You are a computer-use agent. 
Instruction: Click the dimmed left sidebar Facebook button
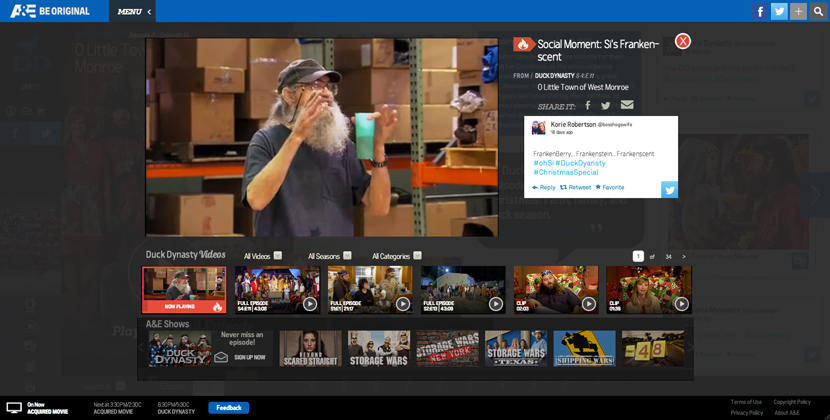click(15, 133)
